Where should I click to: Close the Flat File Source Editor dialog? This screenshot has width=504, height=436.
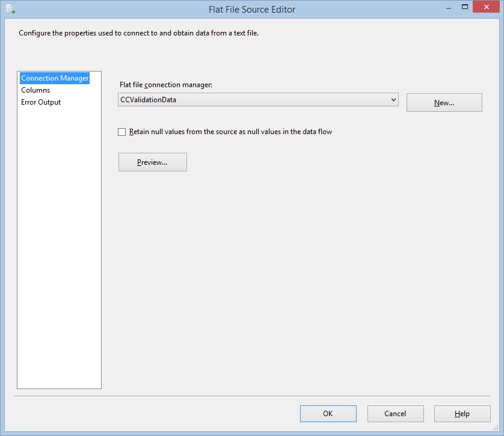coord(486,7)
